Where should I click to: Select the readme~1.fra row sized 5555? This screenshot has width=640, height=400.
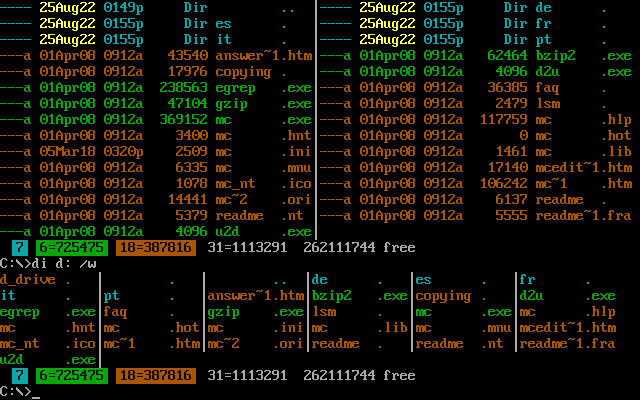(478, 216)
